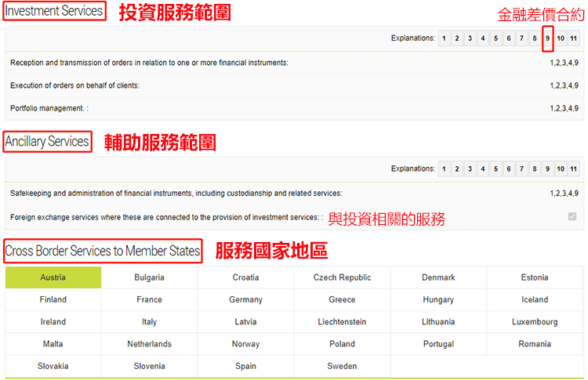The width and height of the screenshot is (588, 380).
Task: Toggle the Foreign exchange services checkbox
Action: coord(572,217)
